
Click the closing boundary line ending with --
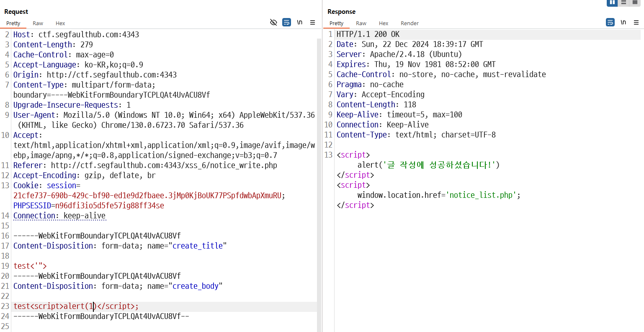coord(101,316)
